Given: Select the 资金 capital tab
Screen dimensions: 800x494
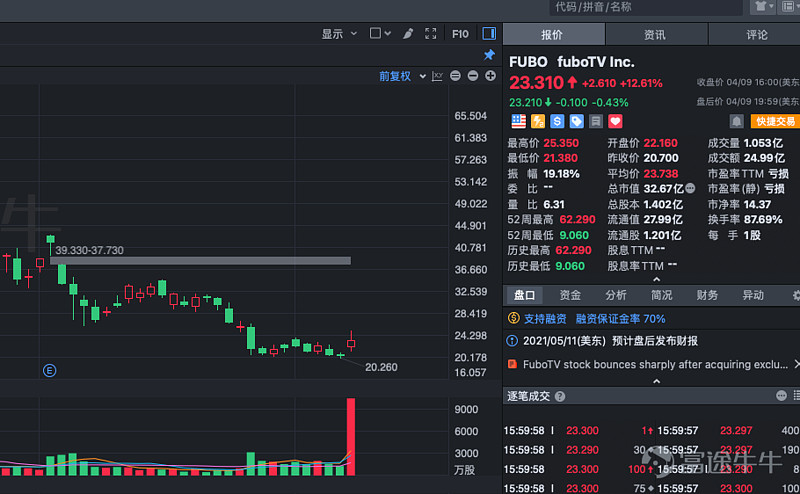Looking at the screenshot, I should tap(570, 295).
